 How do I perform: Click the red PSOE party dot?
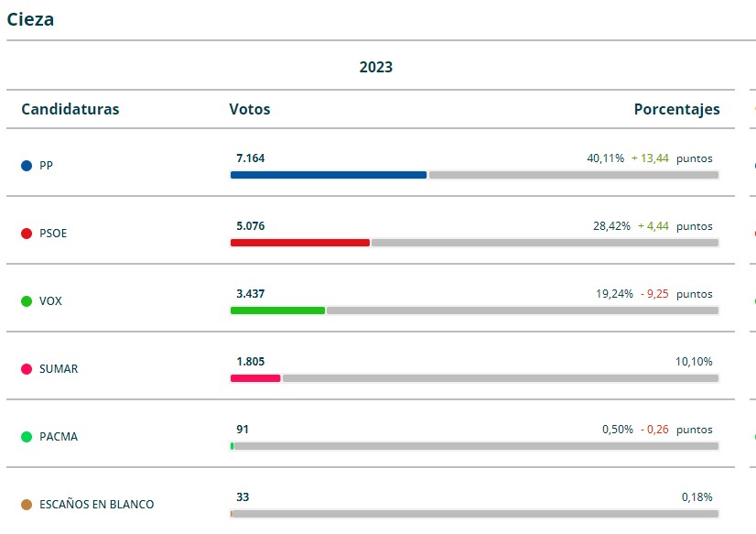27,234
